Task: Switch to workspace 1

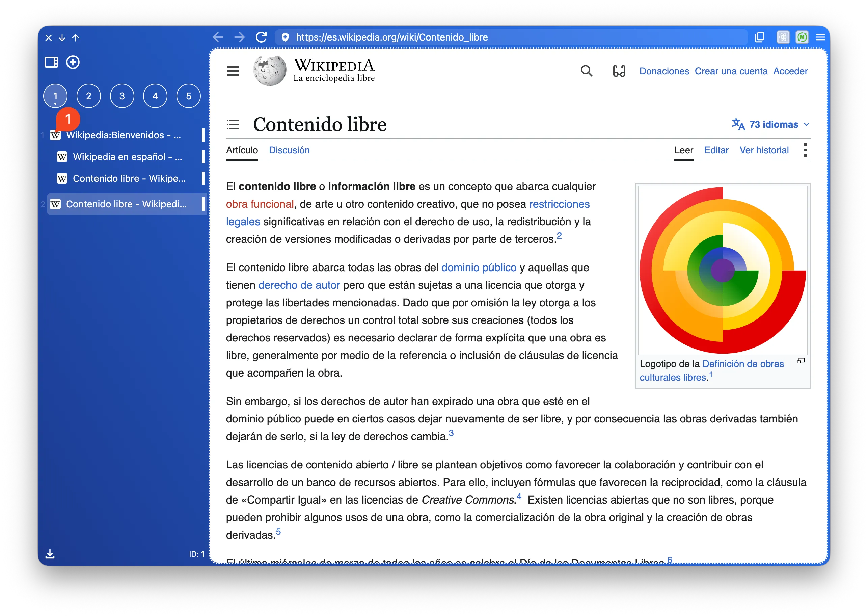Action: [x=55, y=96]
